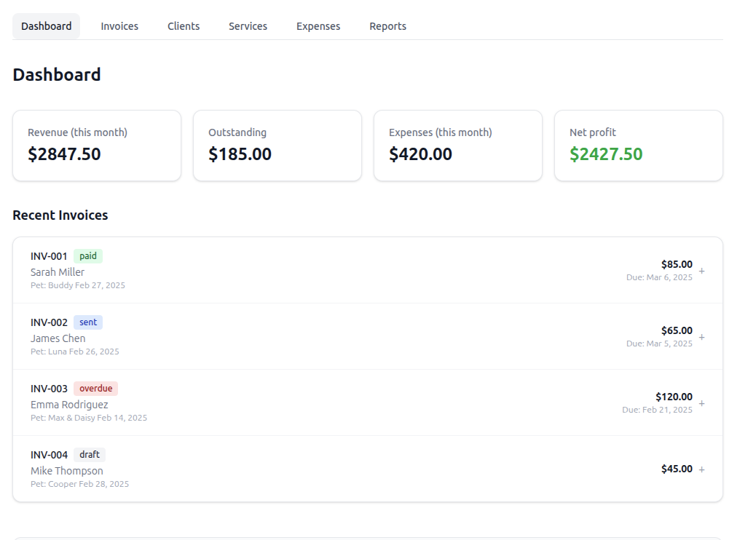Viewport: 756px width, 540px height.
Task: Click the $45.00 invoice amount
Action: pos(677,469)
